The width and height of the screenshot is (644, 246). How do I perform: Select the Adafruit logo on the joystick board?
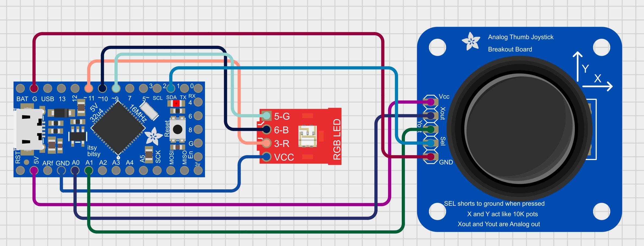tap(471, 41)
